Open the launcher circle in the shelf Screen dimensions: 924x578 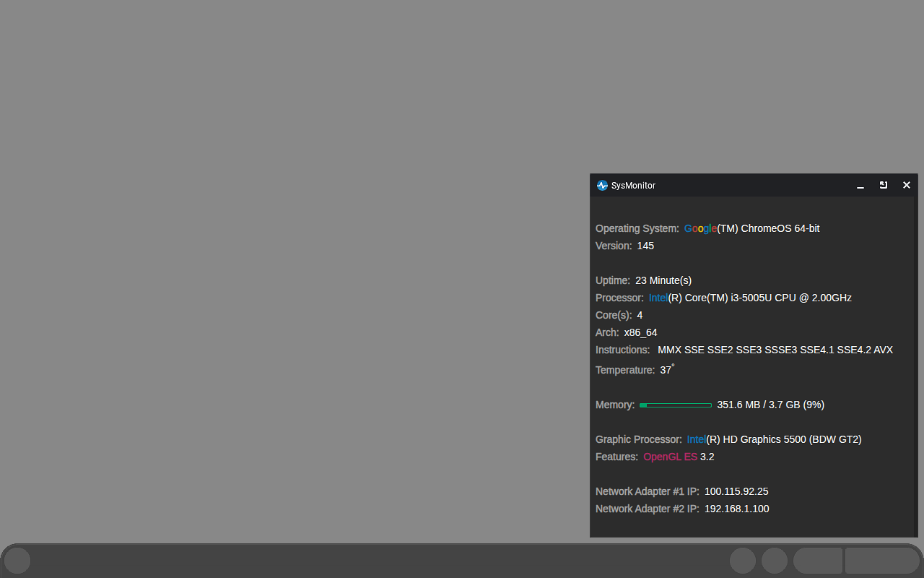click(x=17, y=561)
